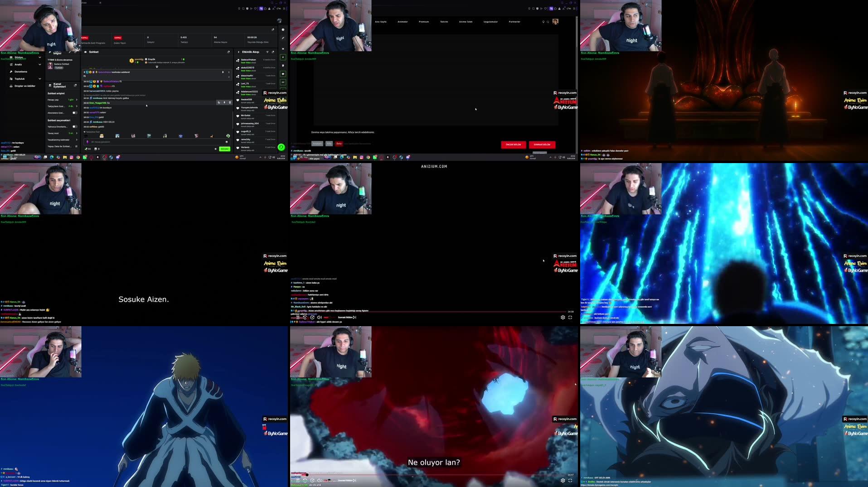Screen dimensions: 868x487
Task: Click the pencil edit icon in right sidebar
Action: 283,38
